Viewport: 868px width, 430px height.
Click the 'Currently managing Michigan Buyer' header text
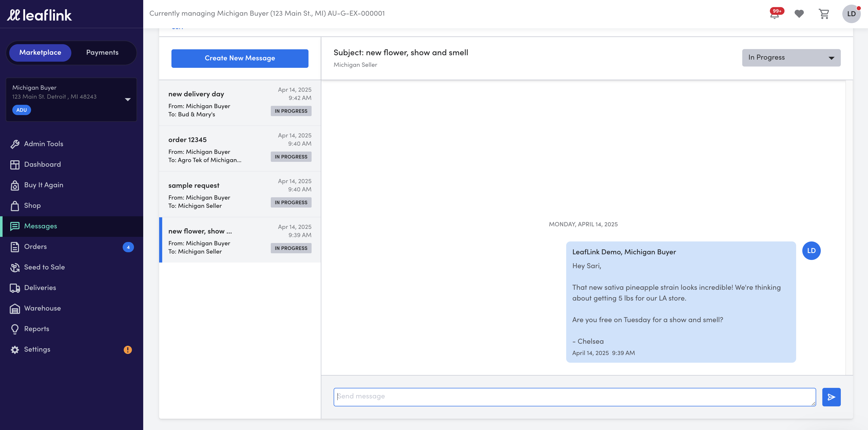(x=267, y=14)
